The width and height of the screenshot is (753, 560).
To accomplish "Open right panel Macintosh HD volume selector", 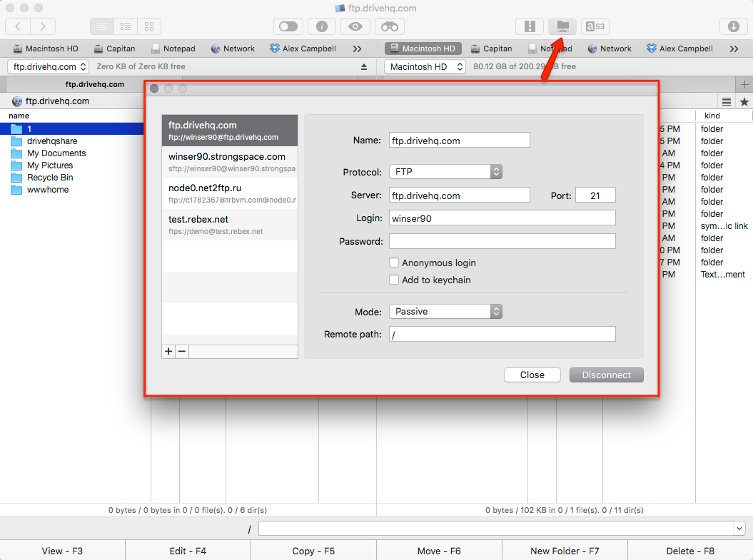I will coord(425,67).
